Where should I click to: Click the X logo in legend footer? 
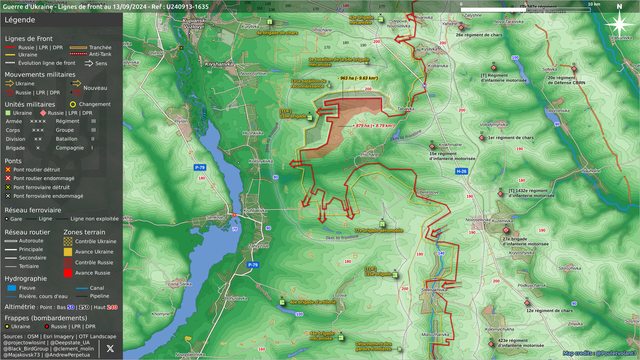click(x=110, y=349)
